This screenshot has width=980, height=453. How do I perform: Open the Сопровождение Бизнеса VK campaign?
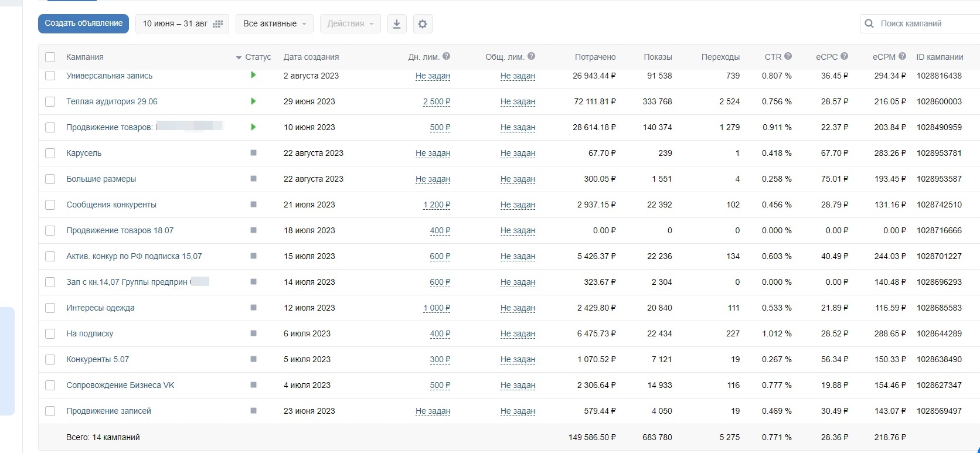click(x=120, y=385)
